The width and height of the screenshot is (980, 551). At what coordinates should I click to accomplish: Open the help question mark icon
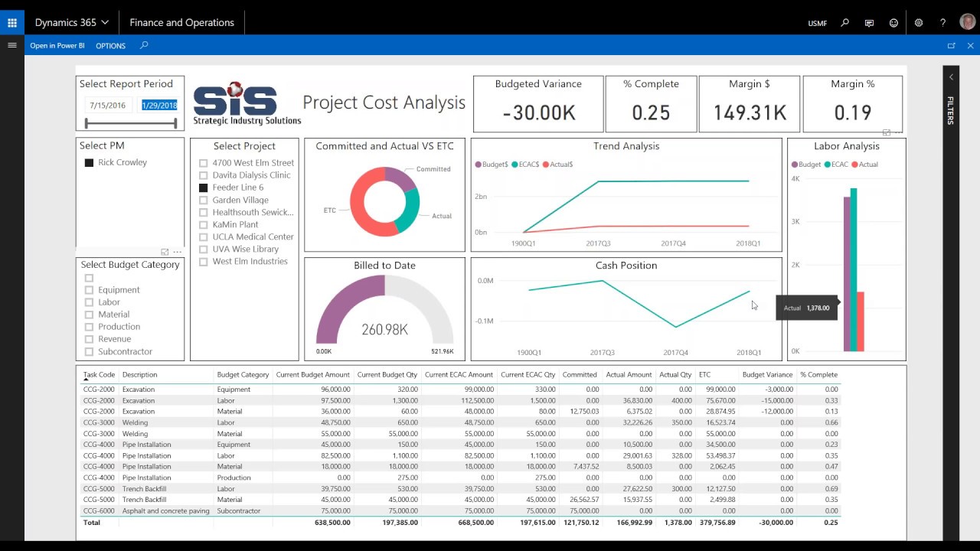pyautogui.click(x=943, y=23)
